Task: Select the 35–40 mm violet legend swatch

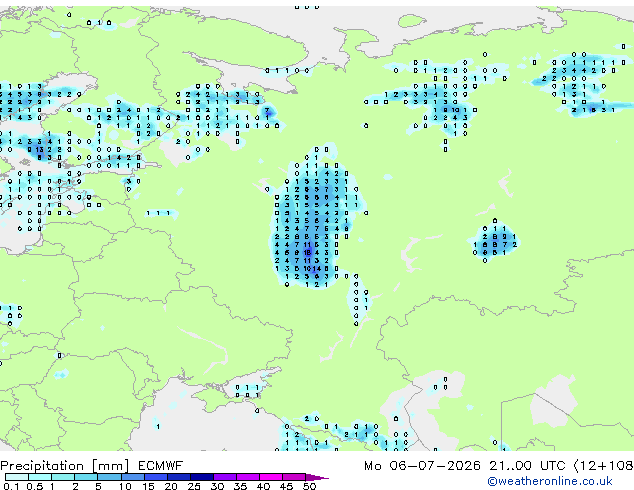Action: tap(247, 477)
